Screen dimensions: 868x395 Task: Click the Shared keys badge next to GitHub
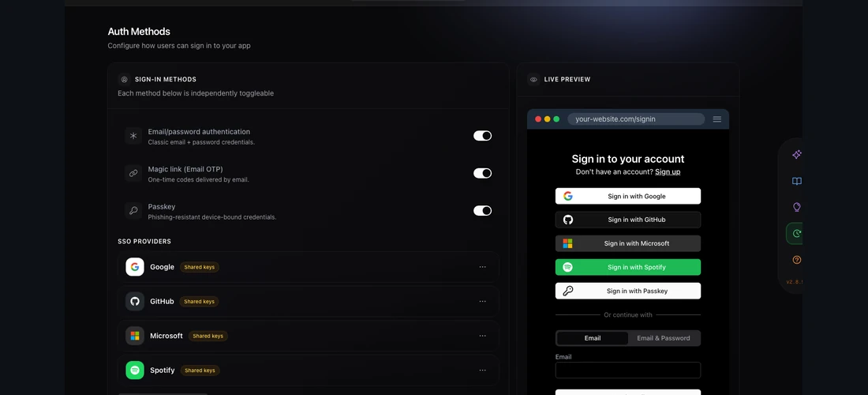click(200, 301)
